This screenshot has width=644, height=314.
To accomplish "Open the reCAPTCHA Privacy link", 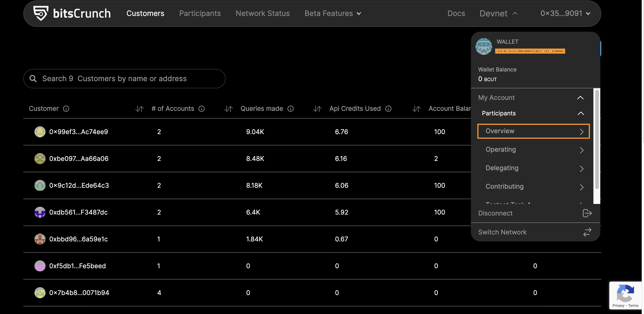I will [618, 305].
